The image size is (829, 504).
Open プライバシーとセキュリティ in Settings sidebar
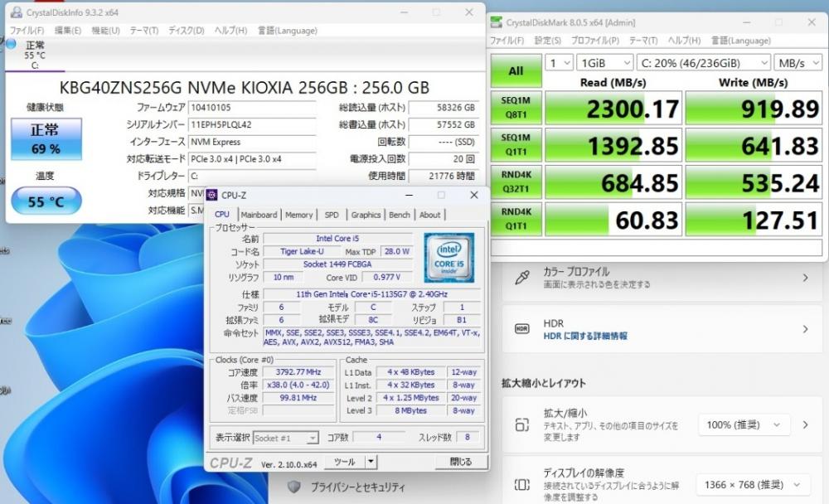(356, 487)
